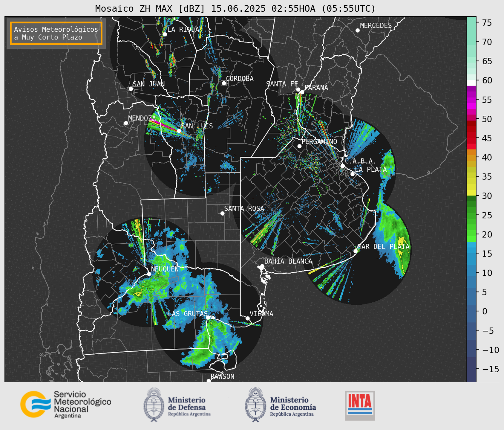504x430 pixels.
Task: Click the PERGAMINO city marker dot
Action: pos(299,146)
